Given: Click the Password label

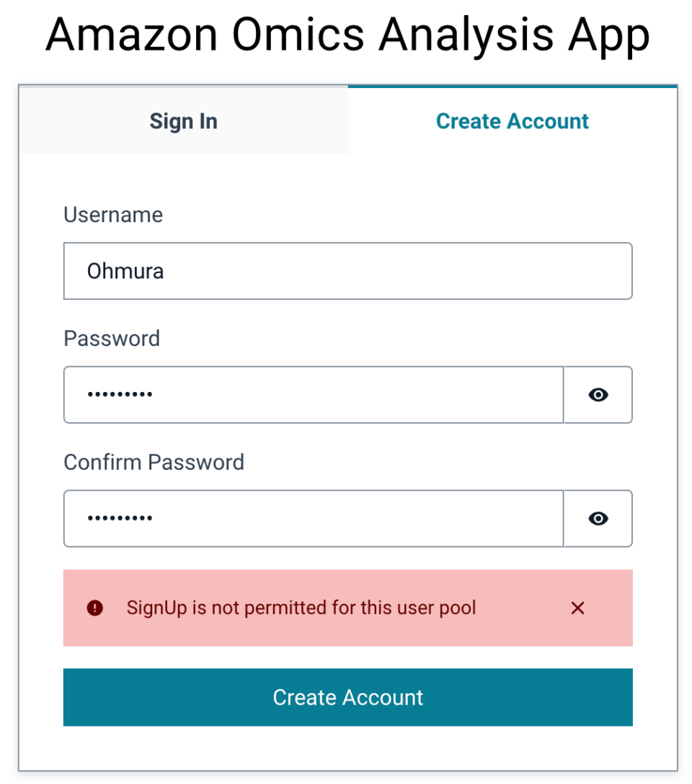Looking at the screenshot, I should 111,338.
